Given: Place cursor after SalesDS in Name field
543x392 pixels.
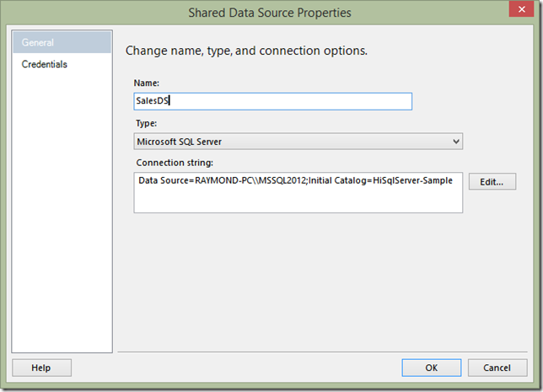Looking at the screenshot, I should point(169,101).
